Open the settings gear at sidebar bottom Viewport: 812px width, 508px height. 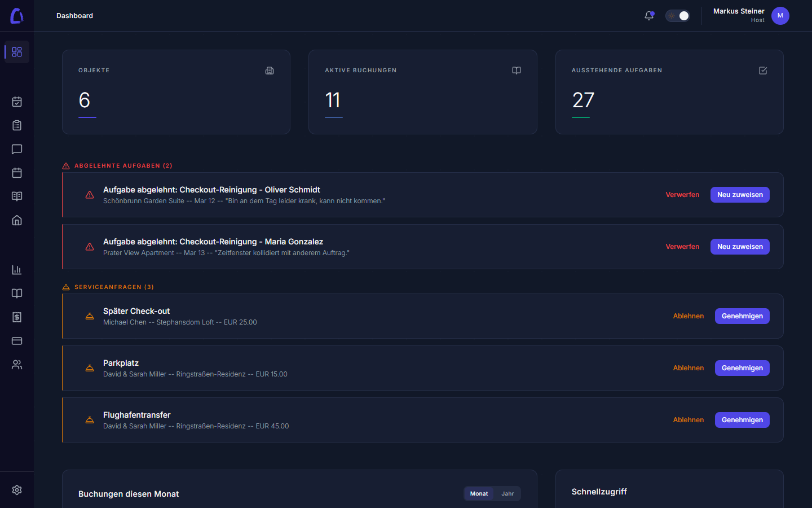coord(16,490)
